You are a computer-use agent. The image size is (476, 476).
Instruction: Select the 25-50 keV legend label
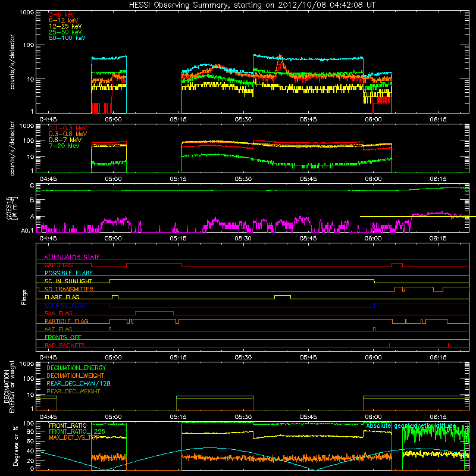coord(65,32)
